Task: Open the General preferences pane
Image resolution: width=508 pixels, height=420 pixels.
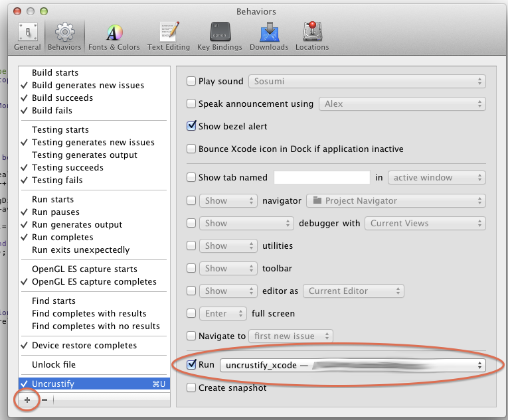Action: coord(27,36)
